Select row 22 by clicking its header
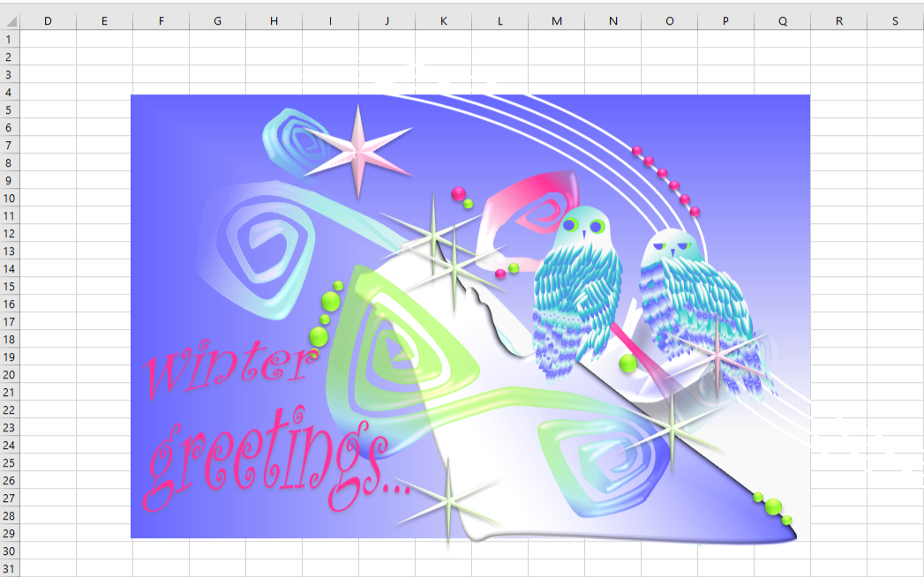Viewport: 924px width, 577px height. (x=10, y=410)
